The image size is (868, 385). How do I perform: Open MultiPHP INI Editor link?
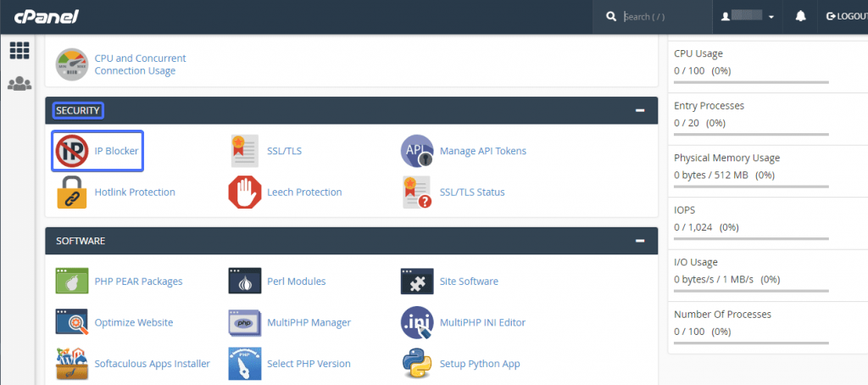tap(482, 322)
